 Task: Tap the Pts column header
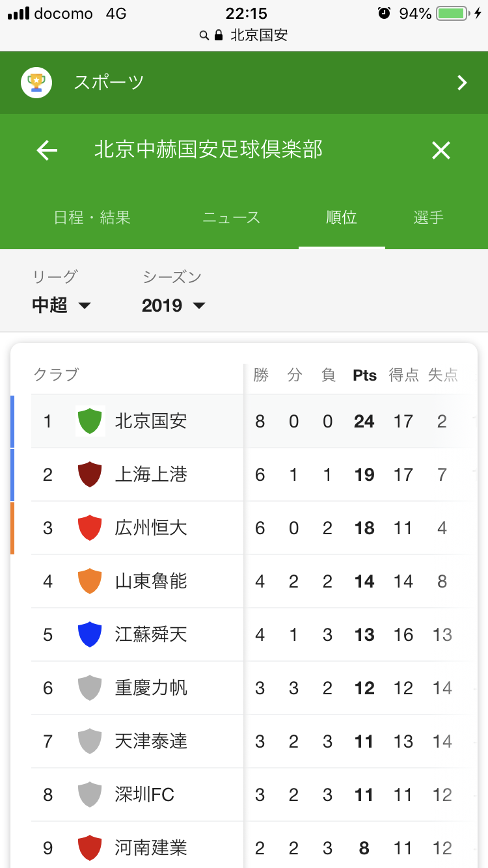364,375
